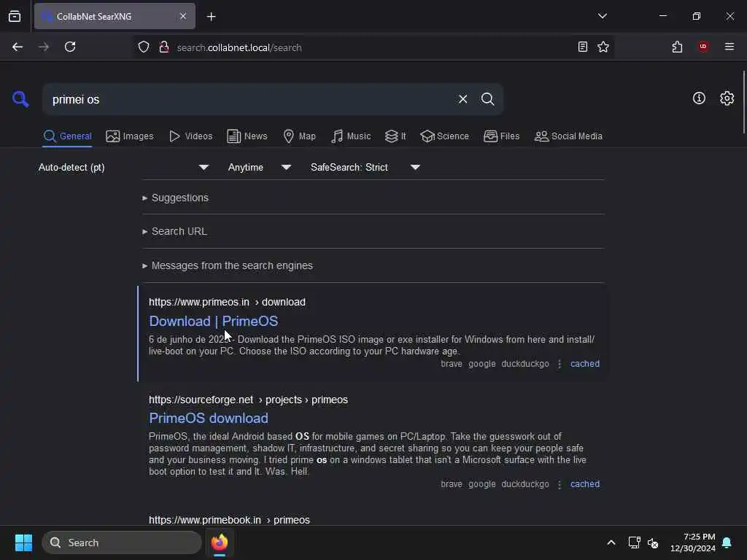Select the General category tab
The image size is (747, 560).
[67, 136]
